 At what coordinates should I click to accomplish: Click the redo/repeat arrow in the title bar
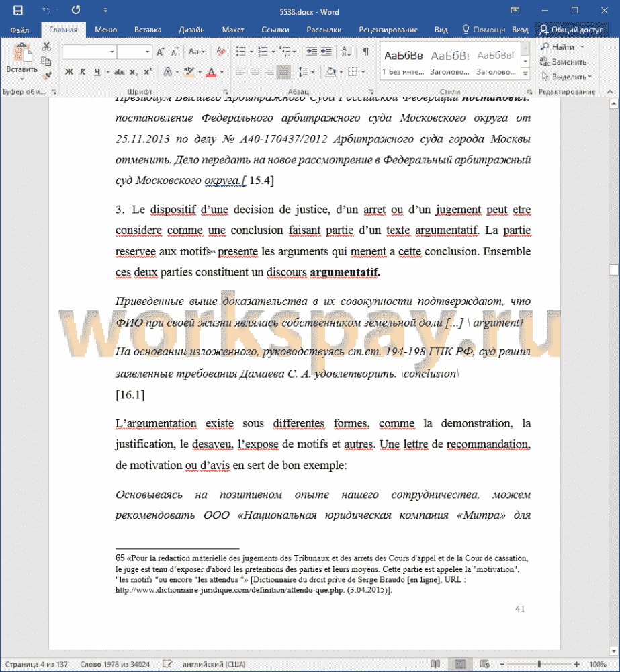[x=76, y=10]
